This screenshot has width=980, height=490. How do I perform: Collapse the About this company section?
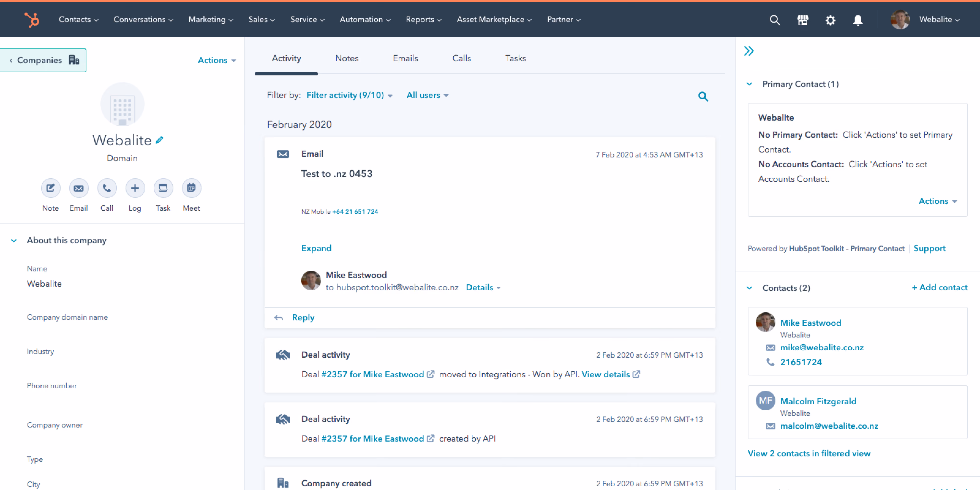[14, 240]
